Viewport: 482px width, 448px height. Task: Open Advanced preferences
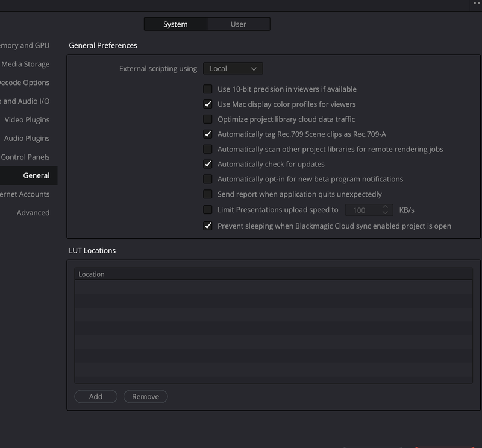[33, 212]
